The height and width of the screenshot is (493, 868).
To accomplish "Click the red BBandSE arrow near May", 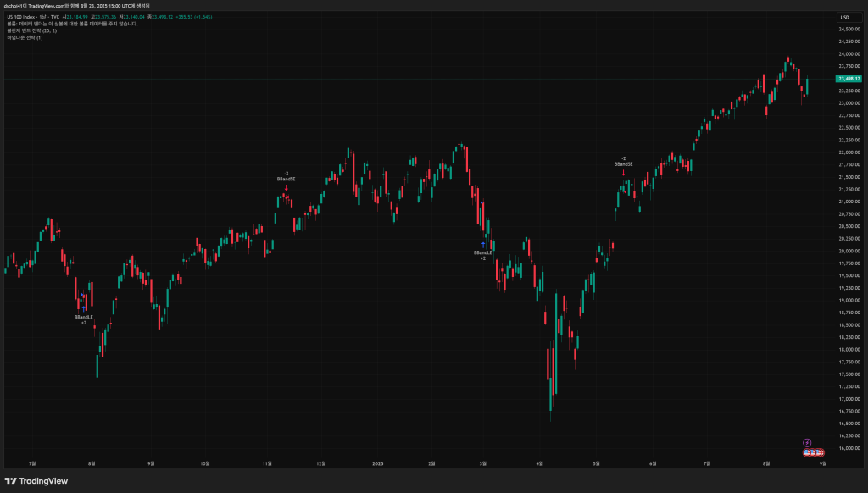I will click(623, 173).
